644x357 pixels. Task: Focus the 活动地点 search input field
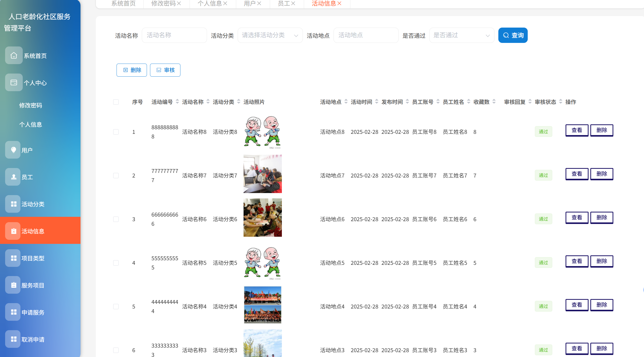[x=366, y=35]
